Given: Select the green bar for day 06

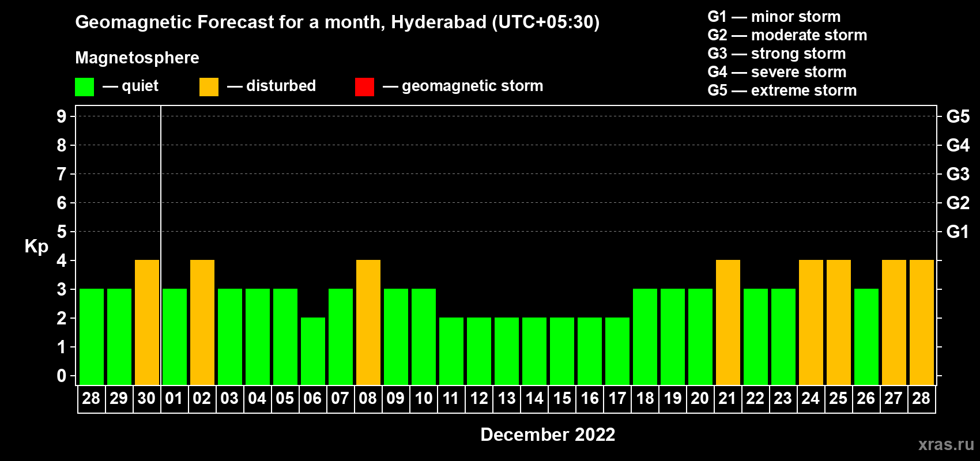Looking at the screenshot, I should pos(313,351).
